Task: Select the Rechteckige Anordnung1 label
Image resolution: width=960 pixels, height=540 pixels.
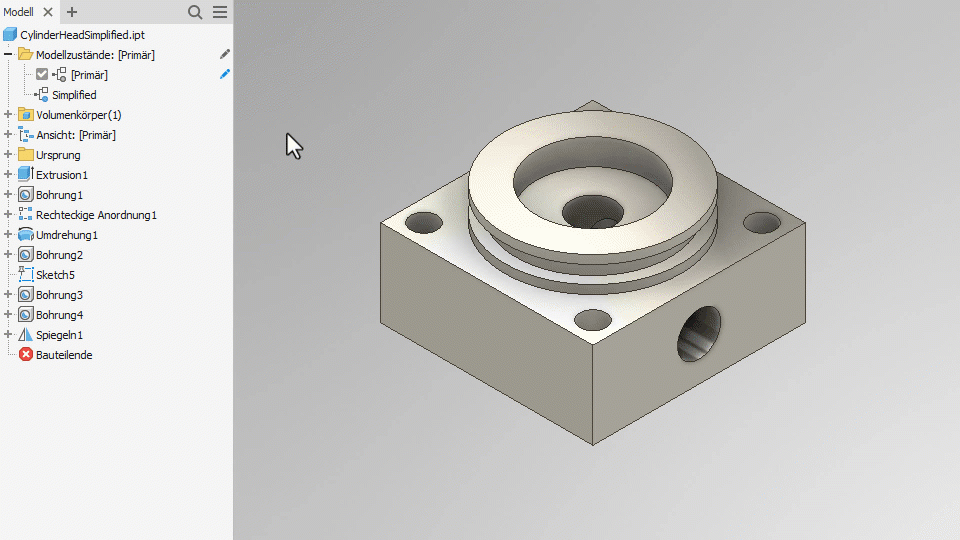Action: click(x=97, y=216)
